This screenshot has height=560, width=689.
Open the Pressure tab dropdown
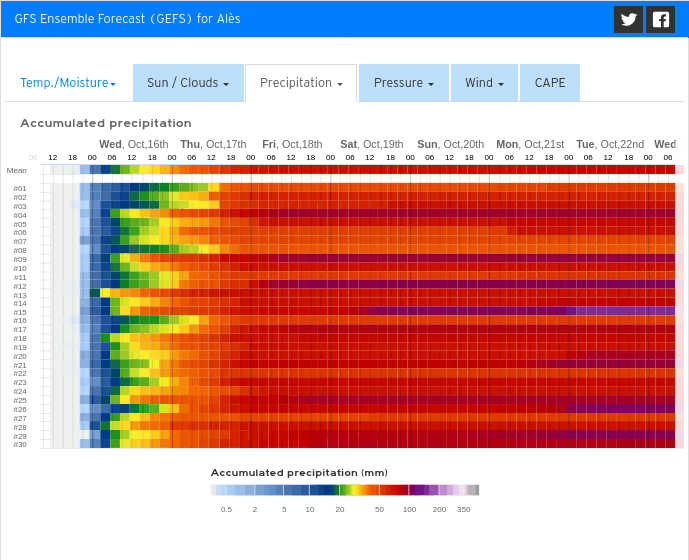pos(404,83)
